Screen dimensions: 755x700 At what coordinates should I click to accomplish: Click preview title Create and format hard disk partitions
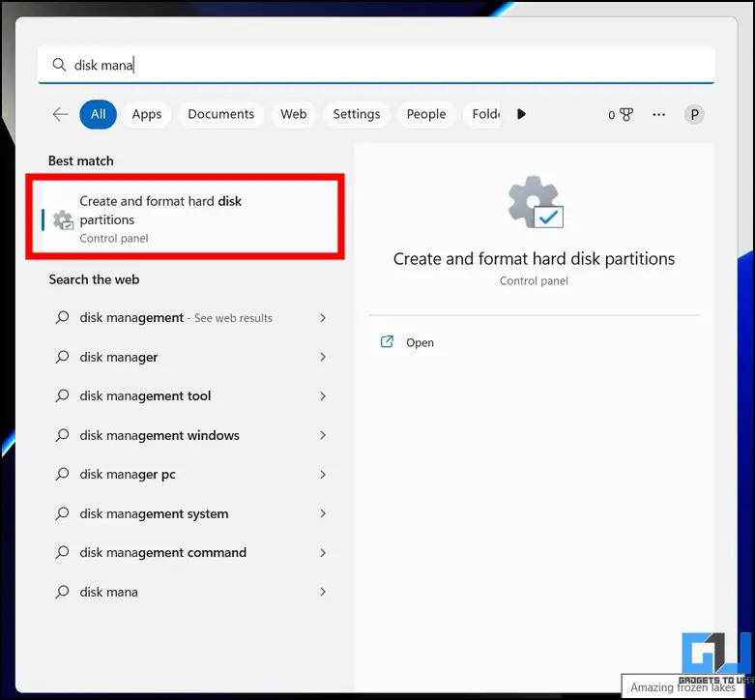(x=534, y=259)
